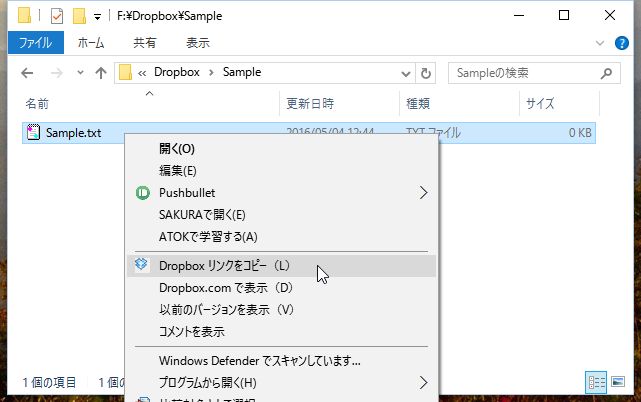641x402 pixels.
Task: Open the Explorer help question mark icon
Action: pos(622,43)
